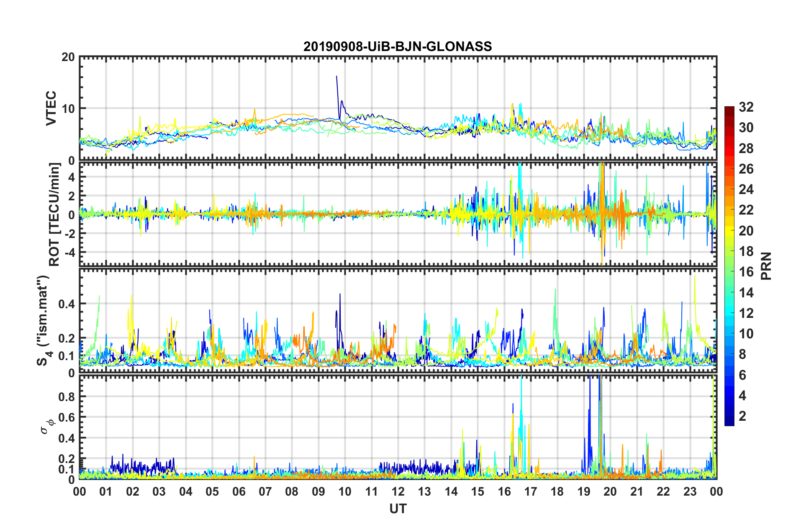Click the orange colorbar region near 24
796x532 pixels.
coord(729,189)
